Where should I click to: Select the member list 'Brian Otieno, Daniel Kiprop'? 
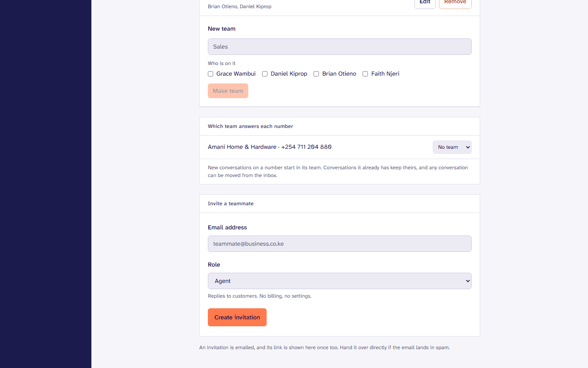[240, 7]
